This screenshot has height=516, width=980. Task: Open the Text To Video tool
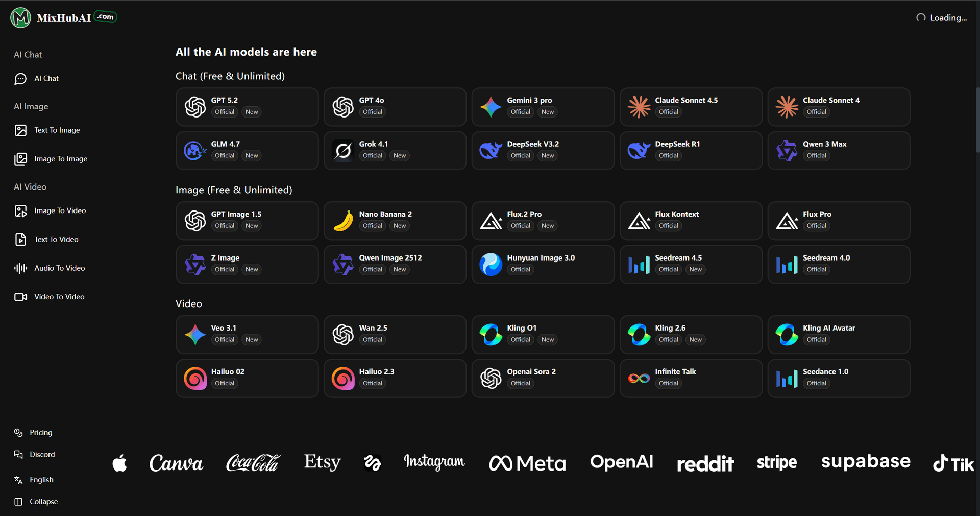tap(56, 239)
